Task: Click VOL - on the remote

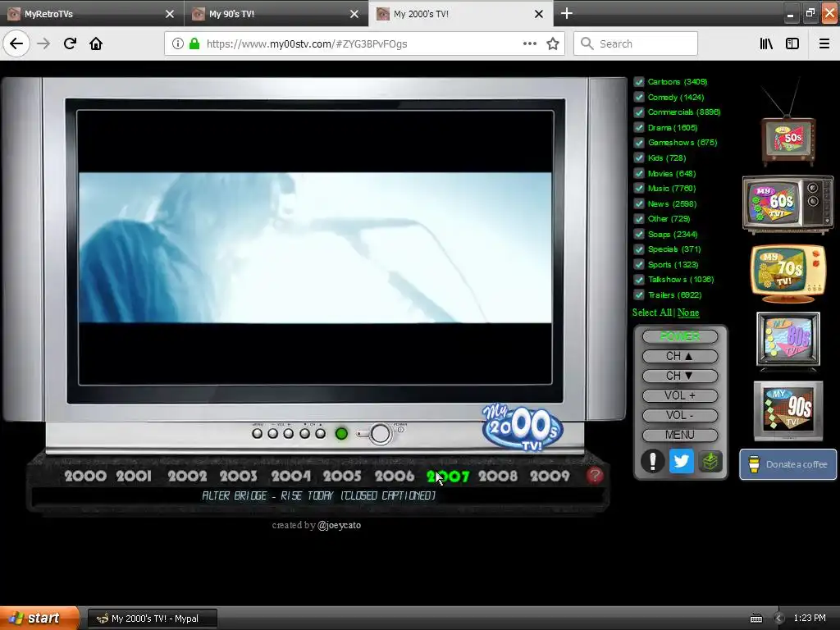Action: coord(680,415)
